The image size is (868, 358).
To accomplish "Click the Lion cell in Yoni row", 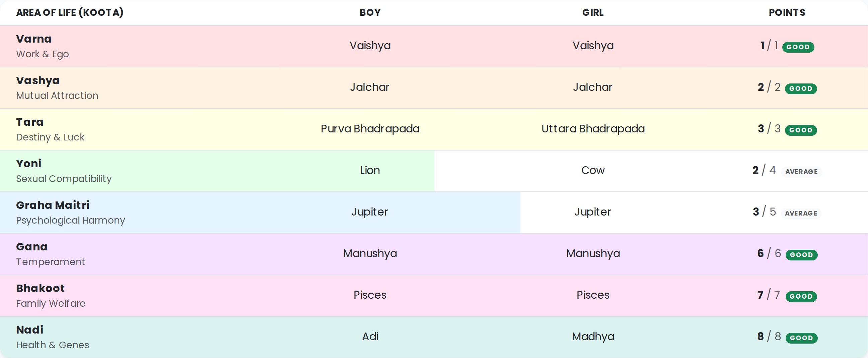I will click(x=370, y=170).
